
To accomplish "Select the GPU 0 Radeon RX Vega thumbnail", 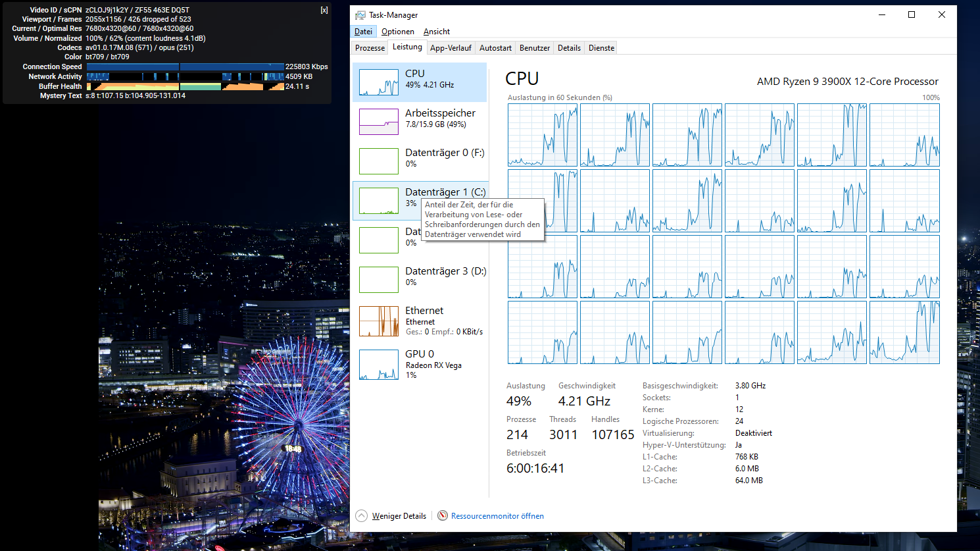I will point(379,365).
